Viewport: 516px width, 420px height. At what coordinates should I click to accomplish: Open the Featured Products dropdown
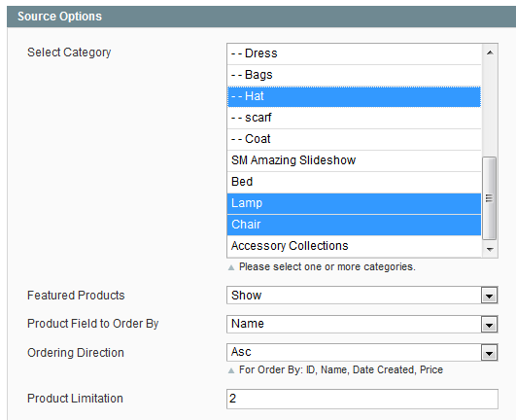362,296
